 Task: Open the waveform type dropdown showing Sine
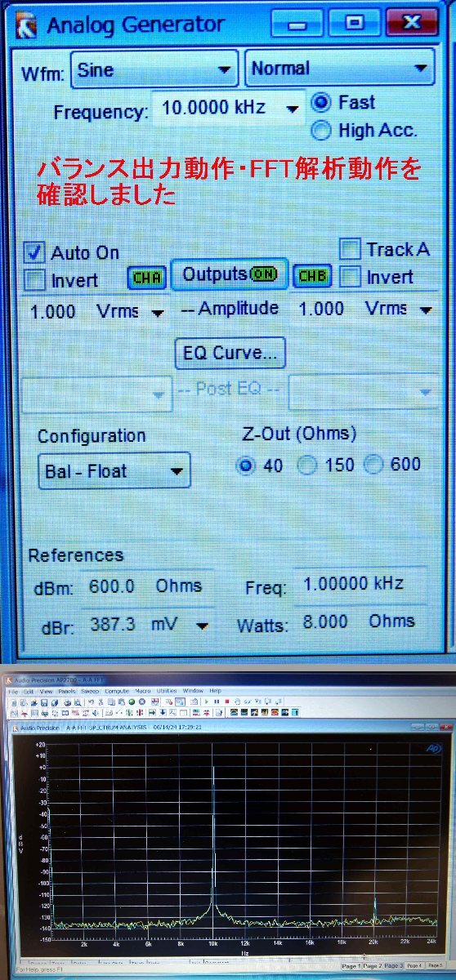click(x=154, y=69)
